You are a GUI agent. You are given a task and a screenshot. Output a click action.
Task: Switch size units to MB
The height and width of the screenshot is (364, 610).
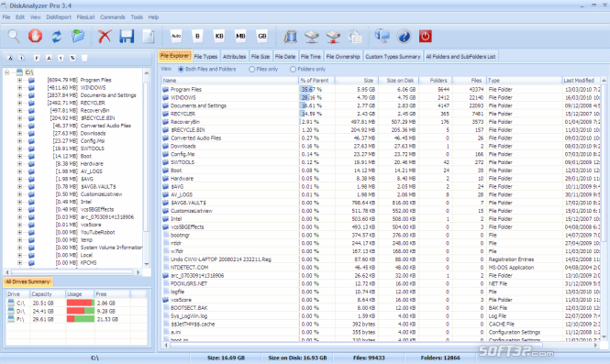(x=241, y=36)
